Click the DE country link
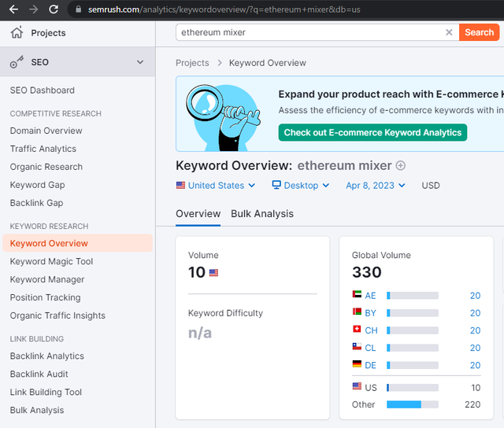 [370, 365]
